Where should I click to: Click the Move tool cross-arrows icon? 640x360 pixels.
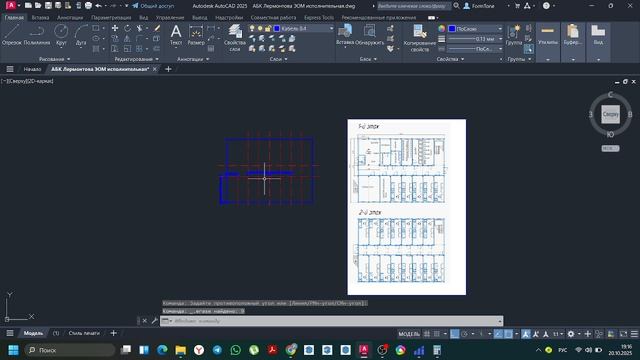[x=115, y=28]
